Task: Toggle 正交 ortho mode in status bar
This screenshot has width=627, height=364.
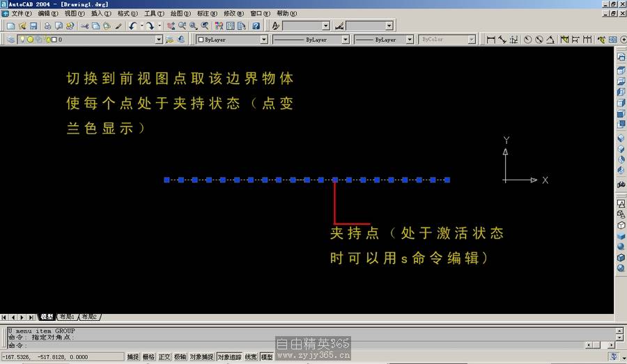Action: pyautogui.click(x=164, y=357)
